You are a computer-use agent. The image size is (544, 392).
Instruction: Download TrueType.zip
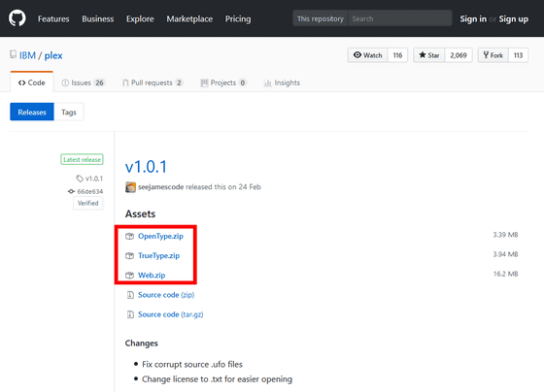point(159,255)
